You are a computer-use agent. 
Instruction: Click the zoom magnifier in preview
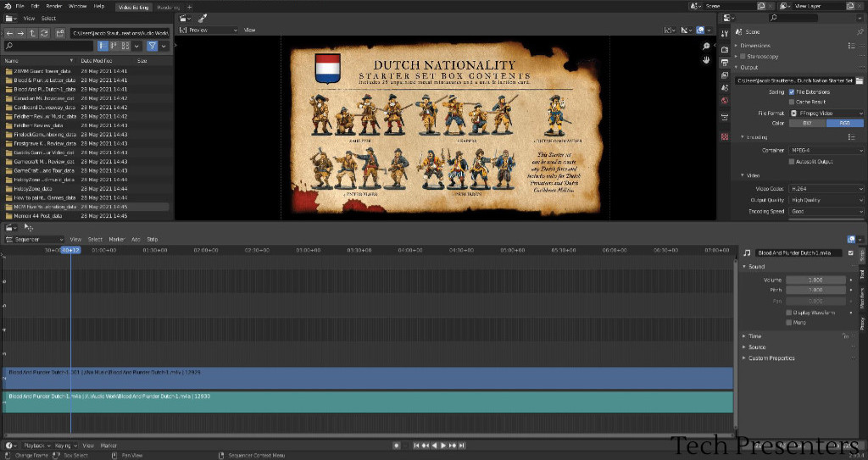click(x=706, y=47)
